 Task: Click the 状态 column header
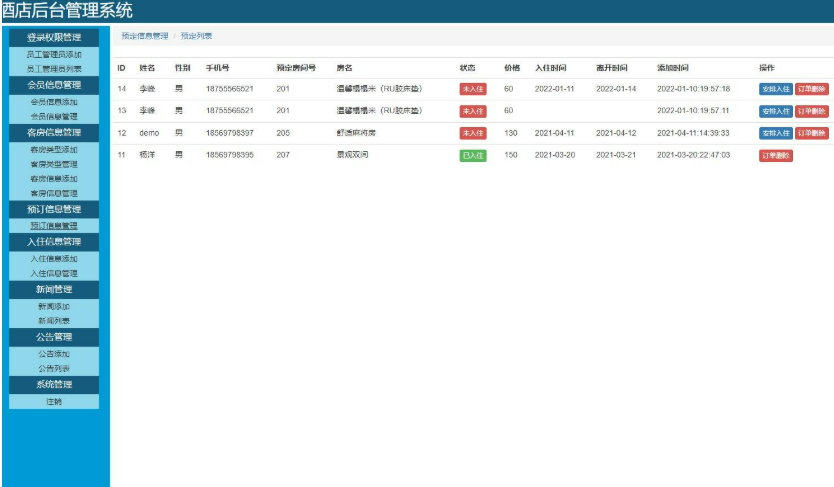(x=468, y=68)
